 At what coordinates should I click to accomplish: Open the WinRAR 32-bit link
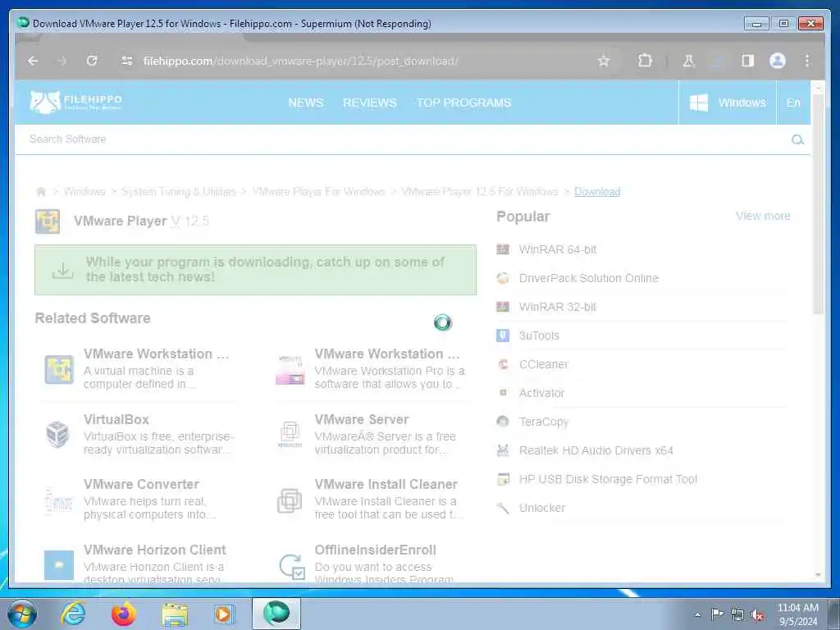click(557, 307)
